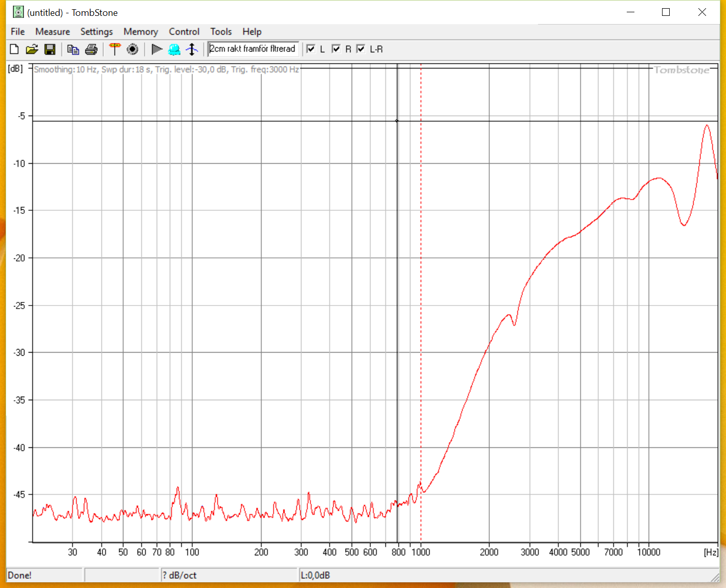Close the TombStone window
Image resolution: width=726 pixels, height=588 pixels.
(x=702, y=12)
